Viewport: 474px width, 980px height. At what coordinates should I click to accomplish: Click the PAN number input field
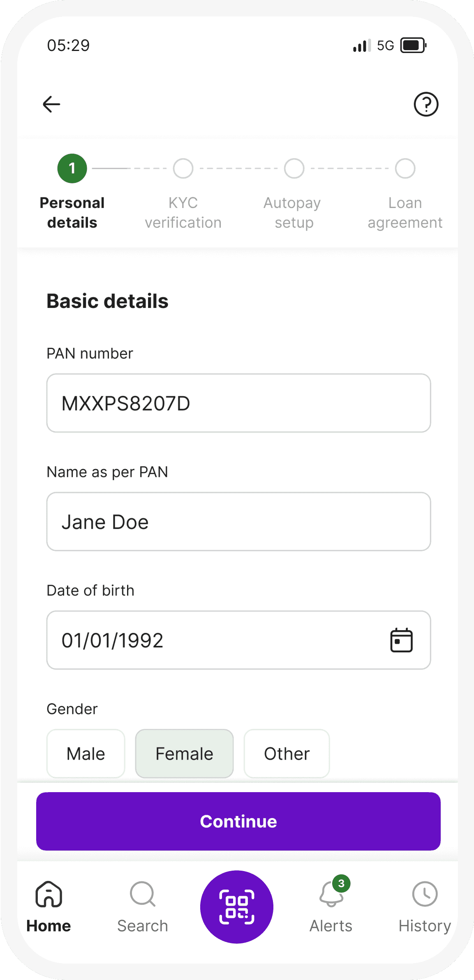point(238,403)
